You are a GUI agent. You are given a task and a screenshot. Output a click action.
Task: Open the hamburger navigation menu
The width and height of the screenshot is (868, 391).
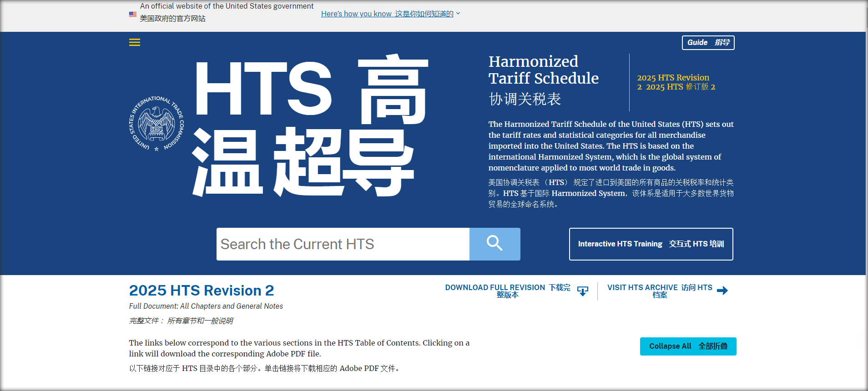[135, 42]
